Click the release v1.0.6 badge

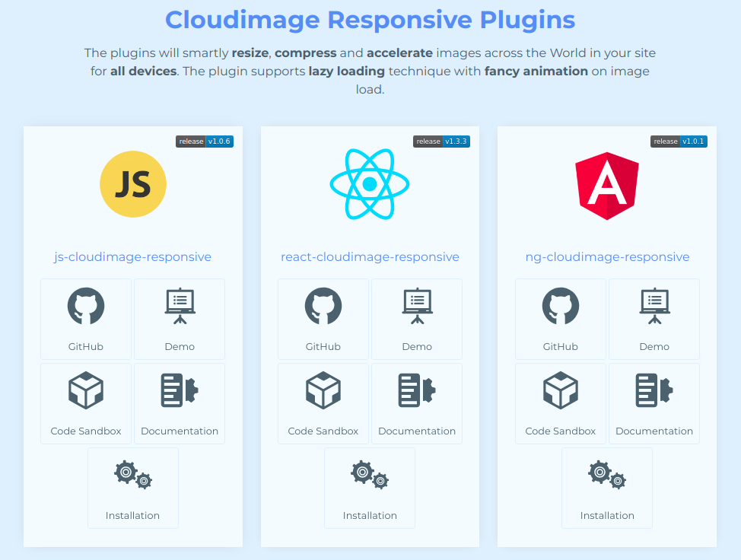pyautogui.click(x=205, y=142)
